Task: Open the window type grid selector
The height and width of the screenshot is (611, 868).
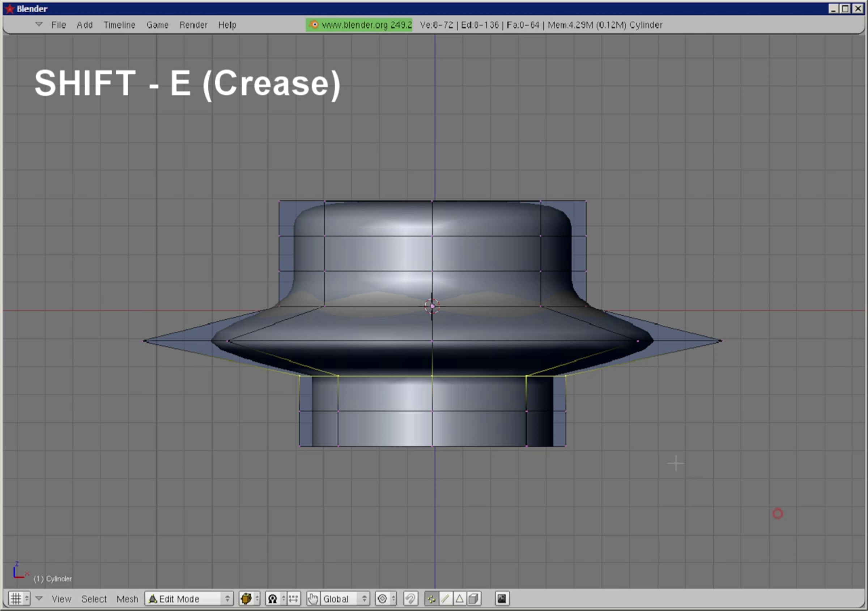Action: coord(16,599)
